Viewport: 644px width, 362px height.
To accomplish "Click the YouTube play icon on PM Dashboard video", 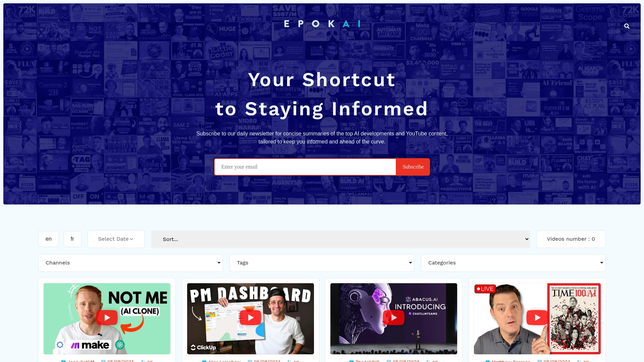I will [x=250, y=318].
